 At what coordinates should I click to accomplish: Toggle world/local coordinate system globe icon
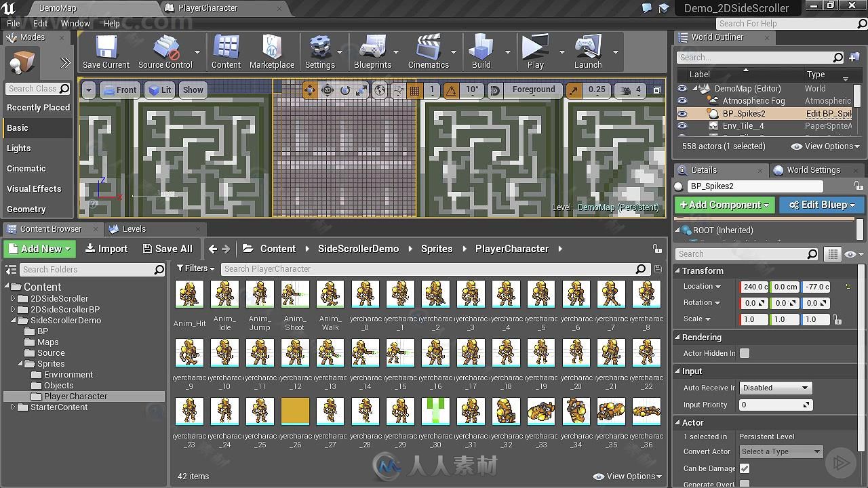click(380, 89)
